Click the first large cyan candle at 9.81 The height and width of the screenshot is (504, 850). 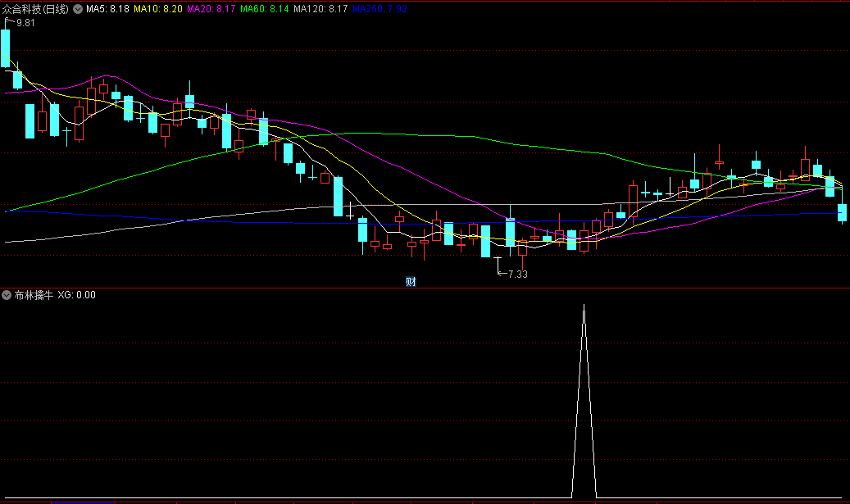click(6, 48)
